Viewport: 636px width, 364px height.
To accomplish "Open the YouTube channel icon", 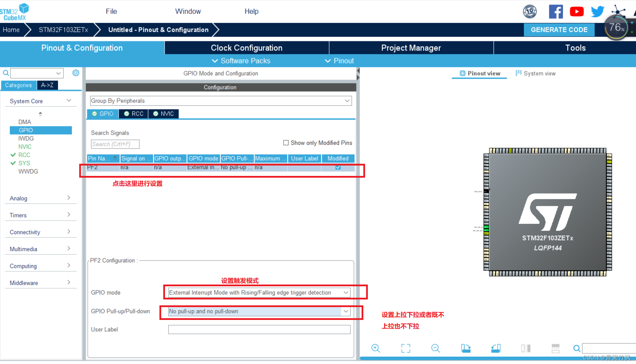I will (577, 11).
